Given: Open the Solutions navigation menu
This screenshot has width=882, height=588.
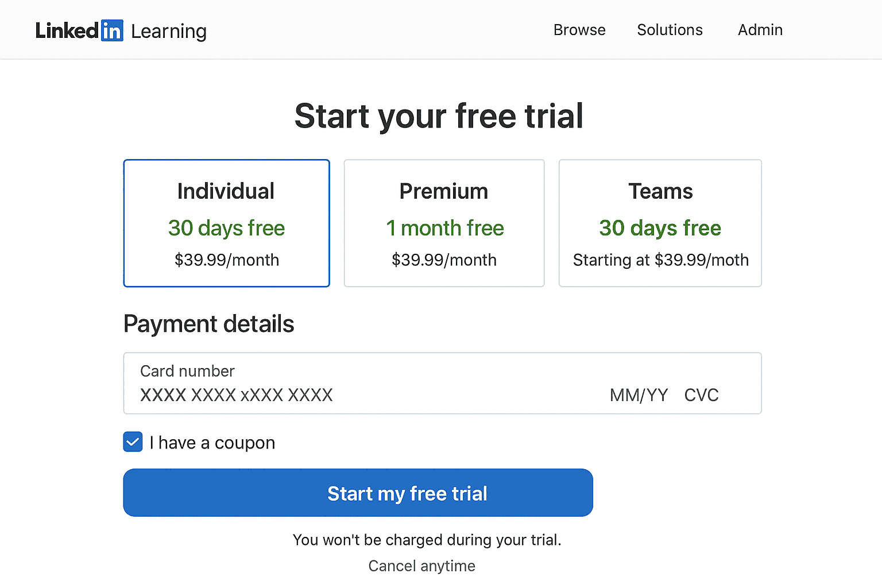Looking at the screenshot, I should tap(670, 30).
